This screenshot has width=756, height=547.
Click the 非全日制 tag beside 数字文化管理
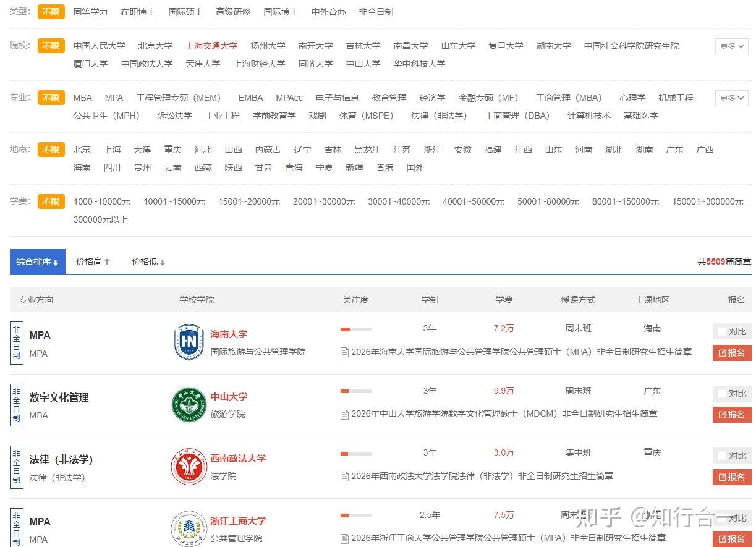17,405
